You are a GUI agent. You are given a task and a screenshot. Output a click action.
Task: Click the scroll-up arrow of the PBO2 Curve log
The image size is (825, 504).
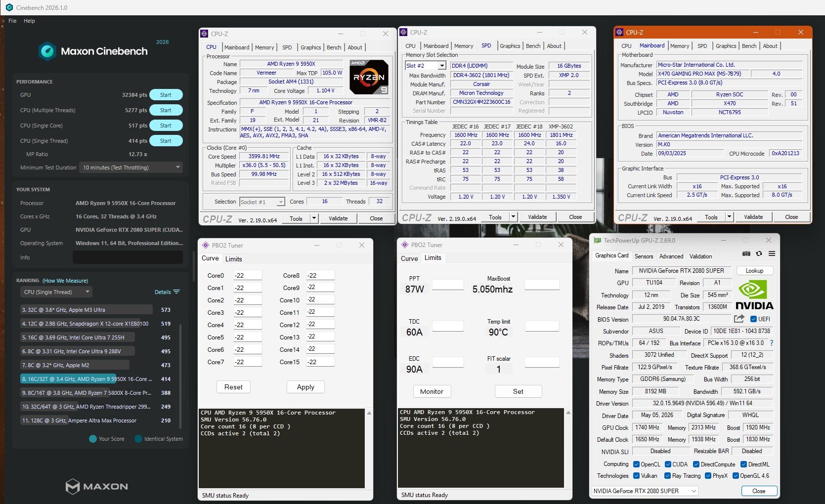click(369, 413)
